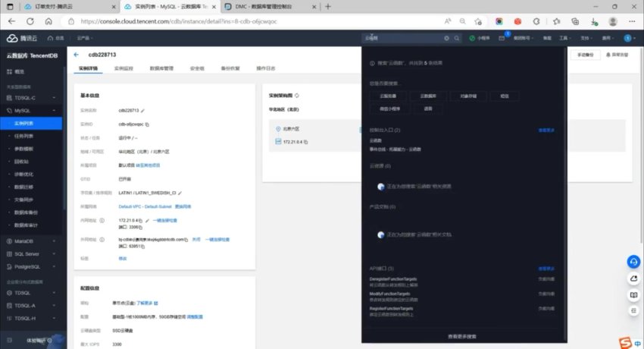Refresh the instance architecture diagram
The image size is (644, 349).
297,96
